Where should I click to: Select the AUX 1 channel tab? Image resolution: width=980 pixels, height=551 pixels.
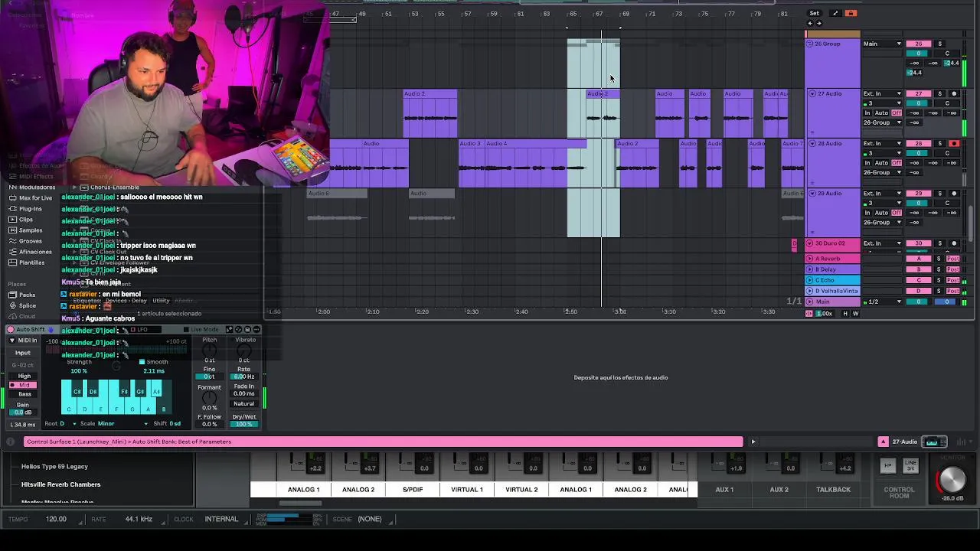pos(724,489)
